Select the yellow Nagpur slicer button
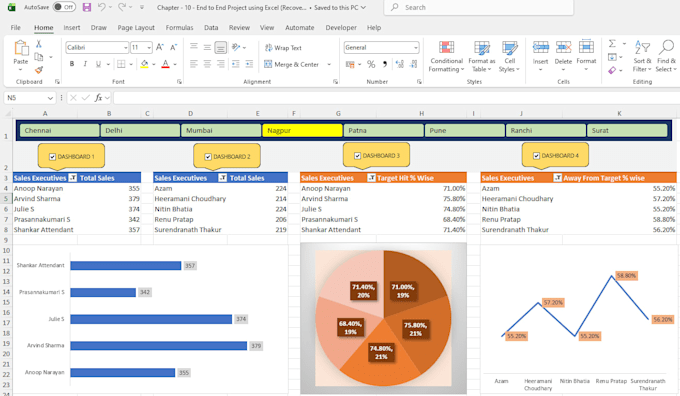Image resolution: width=680 pixels, height=396 pixels. [302, 130]
